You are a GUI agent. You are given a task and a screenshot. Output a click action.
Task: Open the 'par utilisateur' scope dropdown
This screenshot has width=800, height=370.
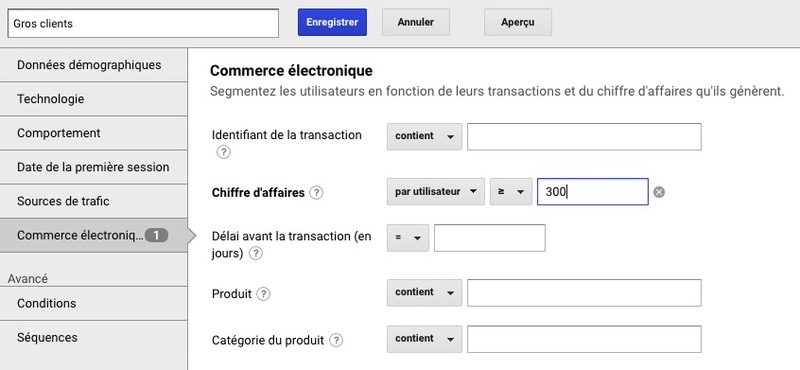[x=436, y=191]
